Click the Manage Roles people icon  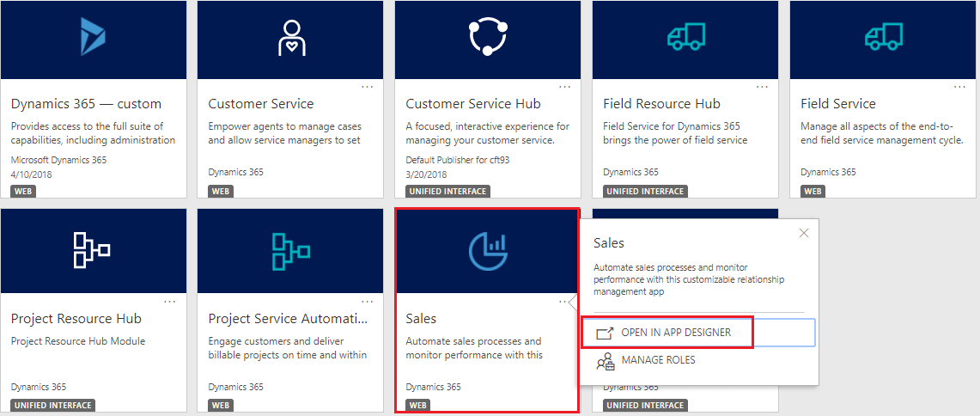click(x=605, y=361)
